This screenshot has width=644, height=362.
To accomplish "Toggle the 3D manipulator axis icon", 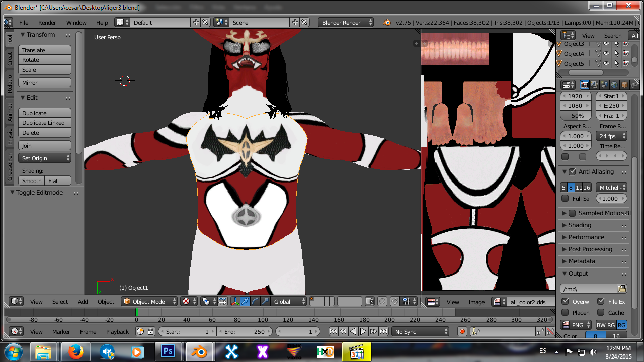I will 235,301.
